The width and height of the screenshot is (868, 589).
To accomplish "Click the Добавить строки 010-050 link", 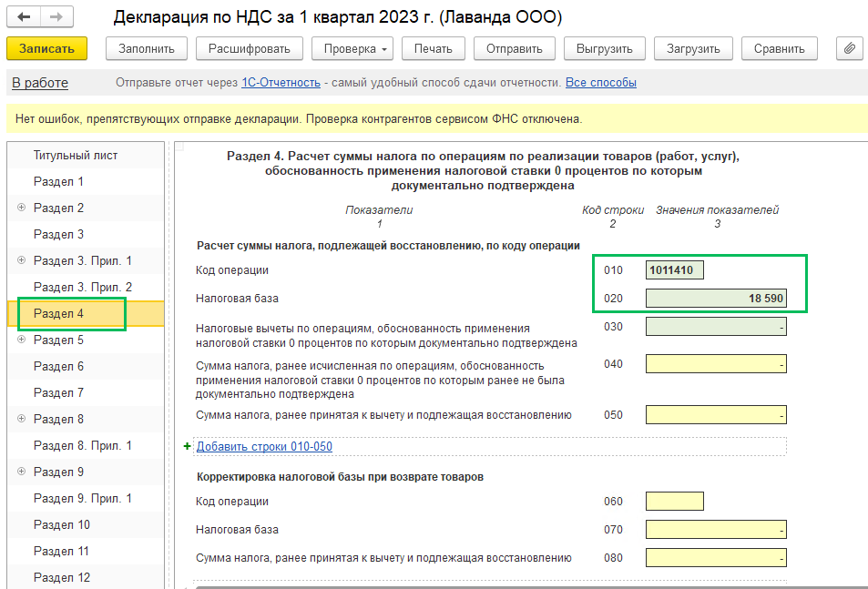I will [x=265, y=446].
